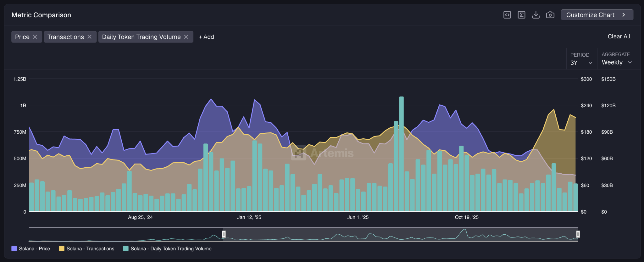Click the 750M y-axis value
The width and height of the screenshot is (644, 262).
20,132
